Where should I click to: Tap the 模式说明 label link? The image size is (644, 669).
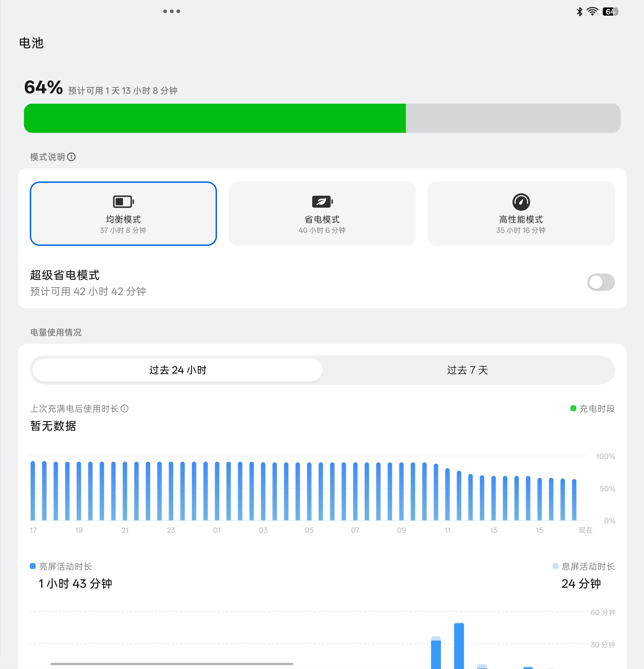coord(47,157)
